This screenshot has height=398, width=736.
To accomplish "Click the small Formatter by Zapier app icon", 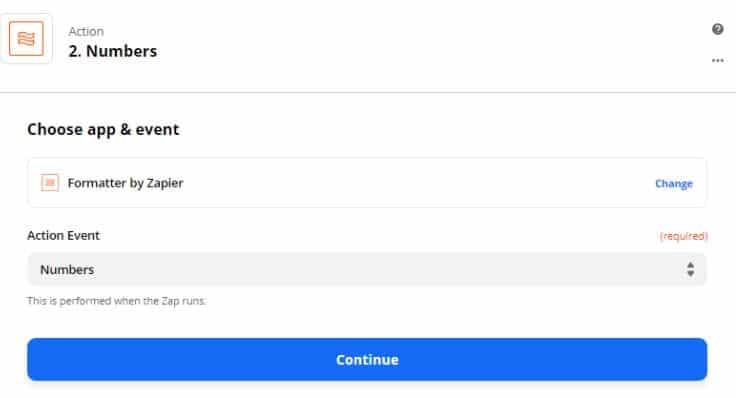I will click(x=50, y=183).
